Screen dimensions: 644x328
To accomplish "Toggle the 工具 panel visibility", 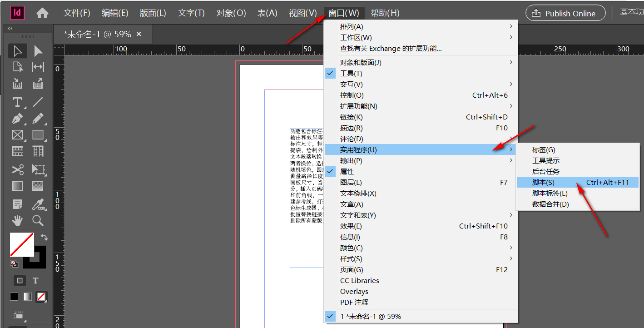I will (350, 73).
